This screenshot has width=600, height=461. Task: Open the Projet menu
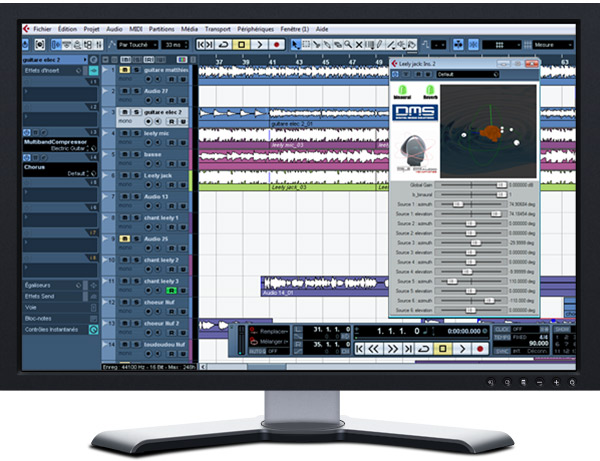coord(91,29)
